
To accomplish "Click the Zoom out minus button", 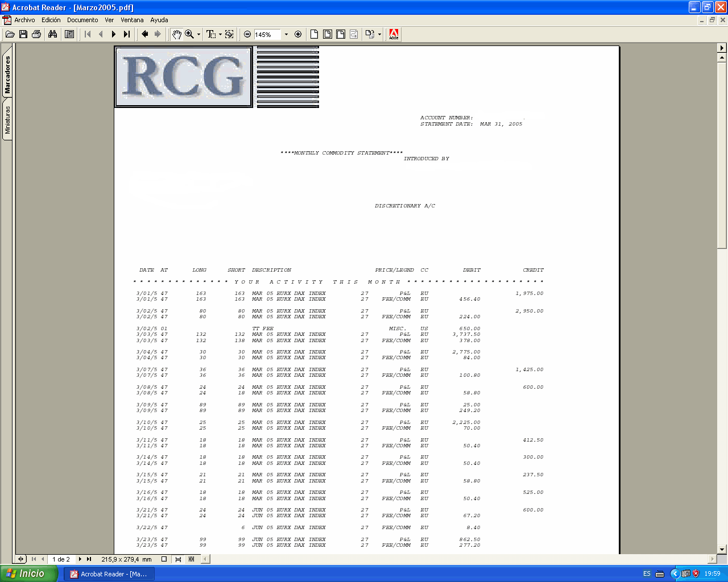I will (247, 34).
